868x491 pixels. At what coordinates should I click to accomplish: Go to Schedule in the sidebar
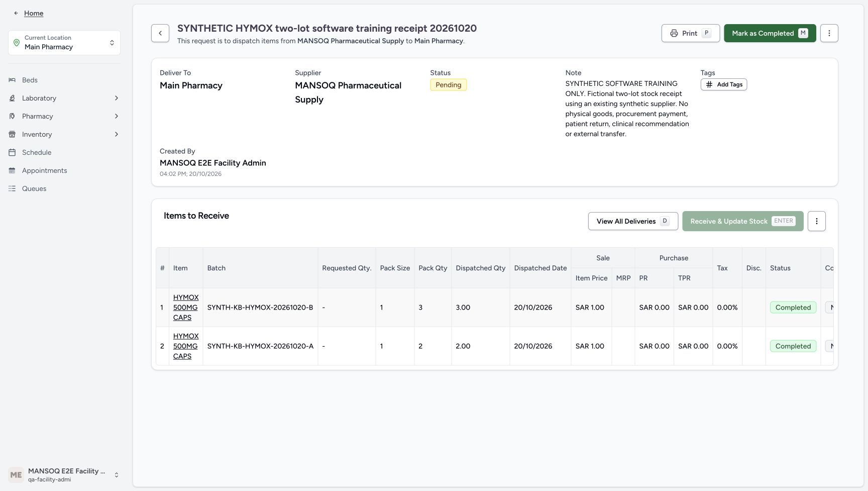[x=37, y=152]
